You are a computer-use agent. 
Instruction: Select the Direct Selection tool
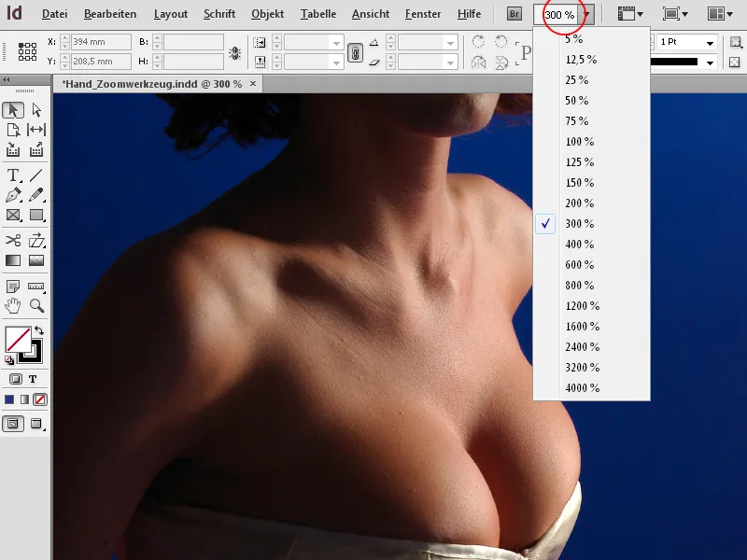(36, 110)
